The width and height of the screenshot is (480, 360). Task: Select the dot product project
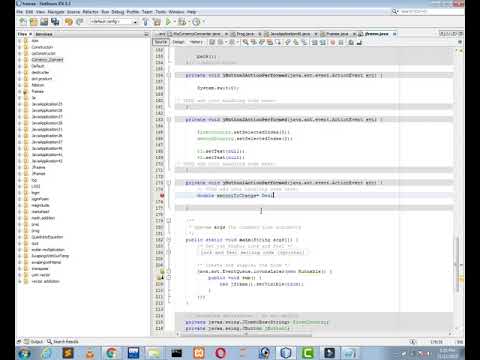pyautogui.click(x=42, y=79)
